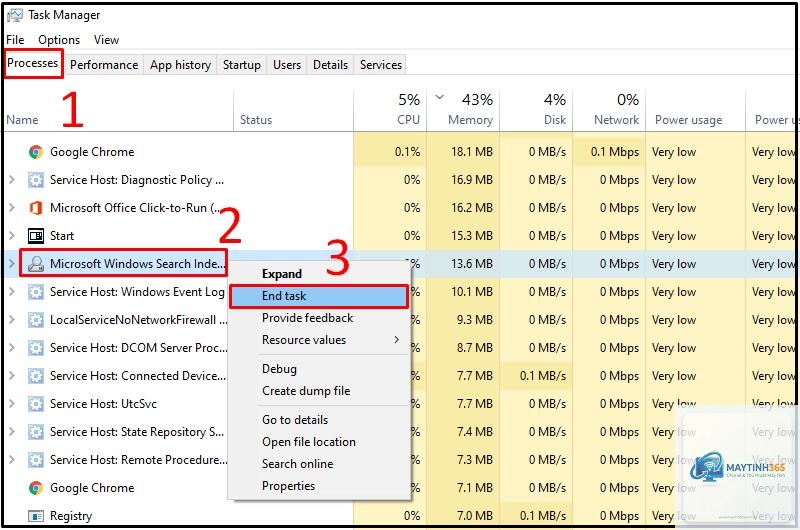Switch to the Processes tab
The width and height of the screenshot is (800, 530).
(x=33, y=63)
